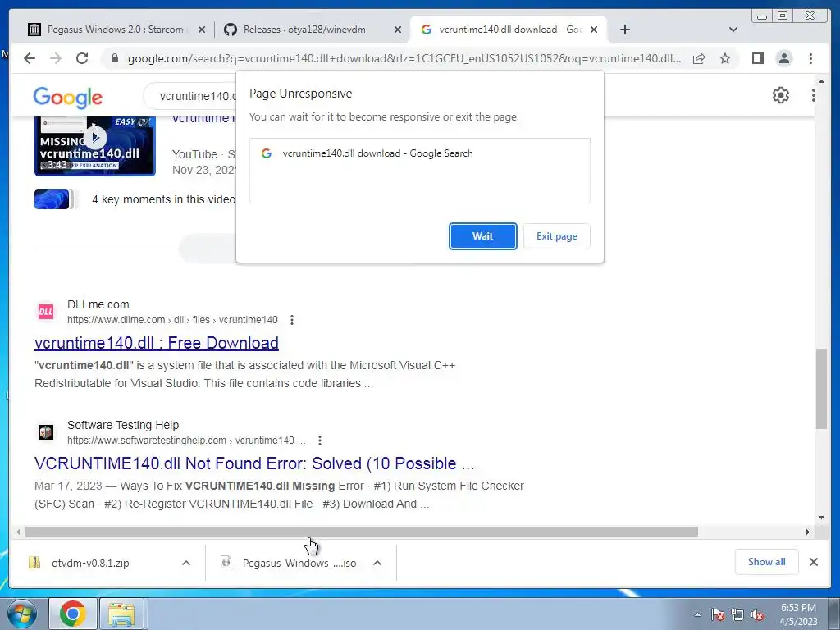Open the key moments thumbnail
840x630 pixels.
point(52,199)
